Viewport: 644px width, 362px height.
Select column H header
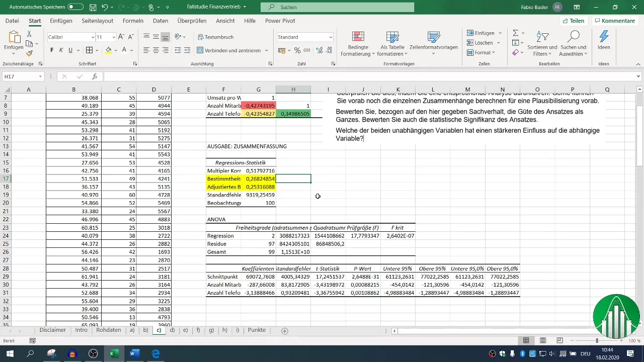[x=293, y=89]
